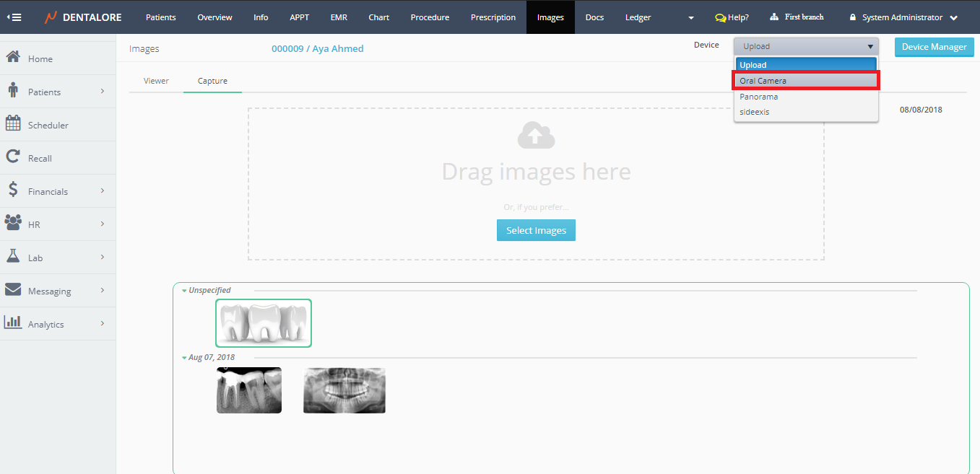Click the Recall refresh icon
This screenshot has height=474, width=980.
click(x=12, y=157)
